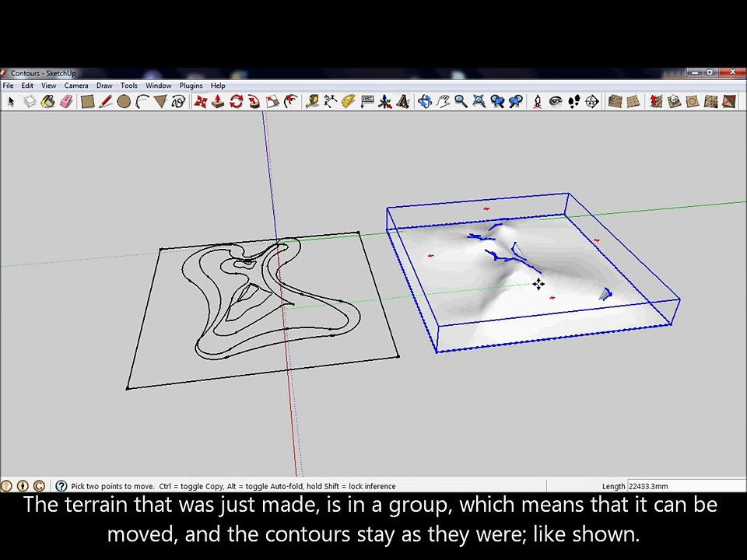Viewport: 747px width, 560px height.
Task: Choose the Offset tool
Action: click(x=290, y=101)
